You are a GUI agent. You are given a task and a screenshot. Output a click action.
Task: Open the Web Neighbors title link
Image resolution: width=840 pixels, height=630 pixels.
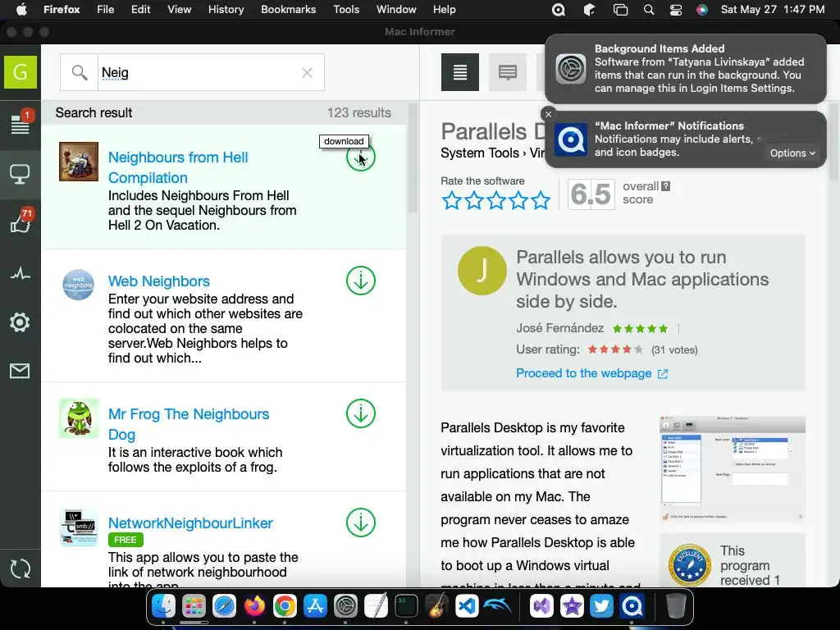[159, 281]
